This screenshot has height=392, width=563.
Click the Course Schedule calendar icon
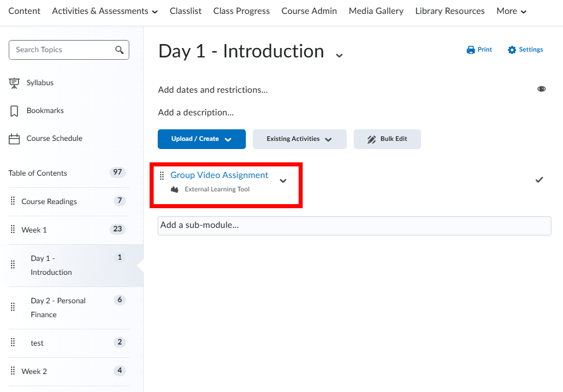click(14, 139)
